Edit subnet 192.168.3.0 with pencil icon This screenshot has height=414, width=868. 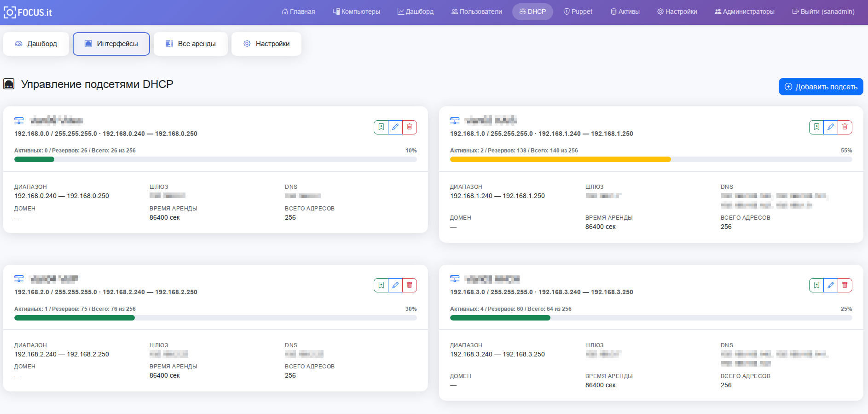tap(831, 286)
